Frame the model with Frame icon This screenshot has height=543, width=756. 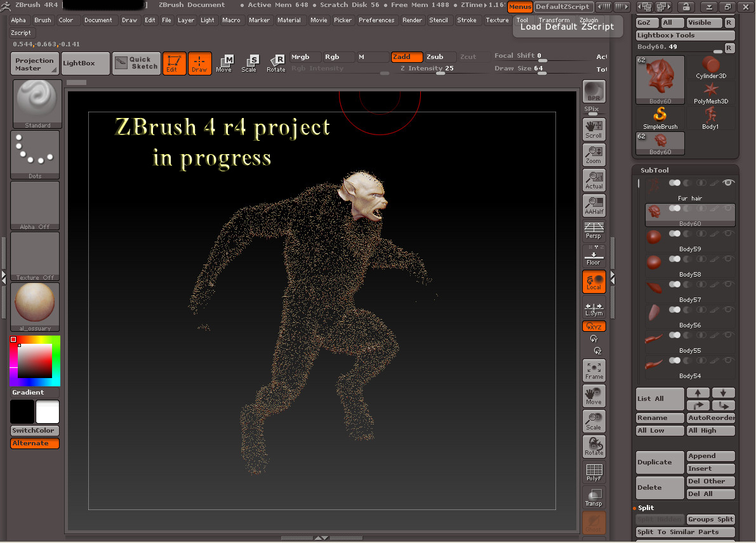tap(594, 370)
